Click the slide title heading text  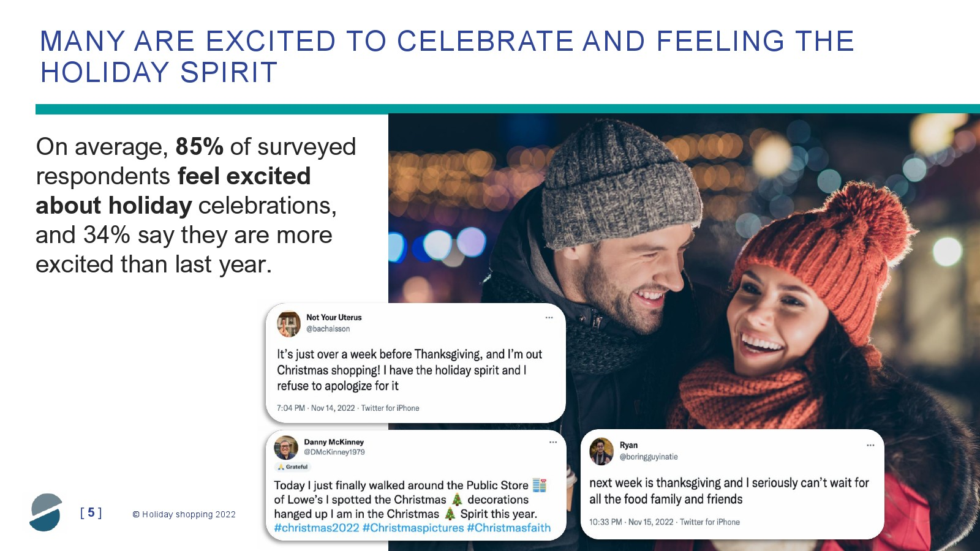point(447,56)
